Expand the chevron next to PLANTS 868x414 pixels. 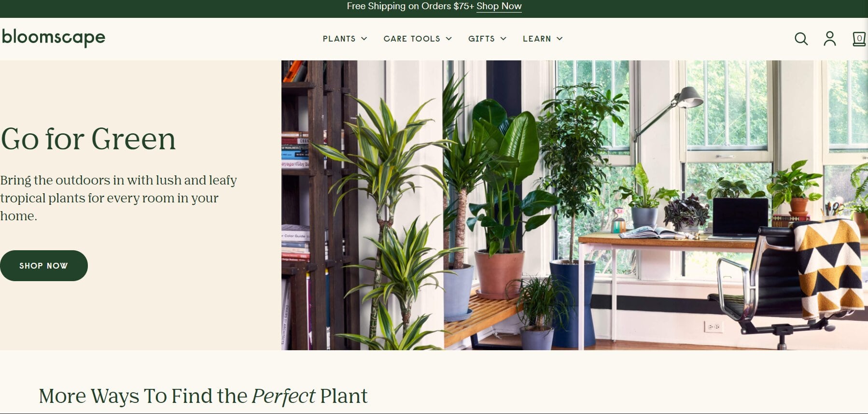[x=364, y=39]
